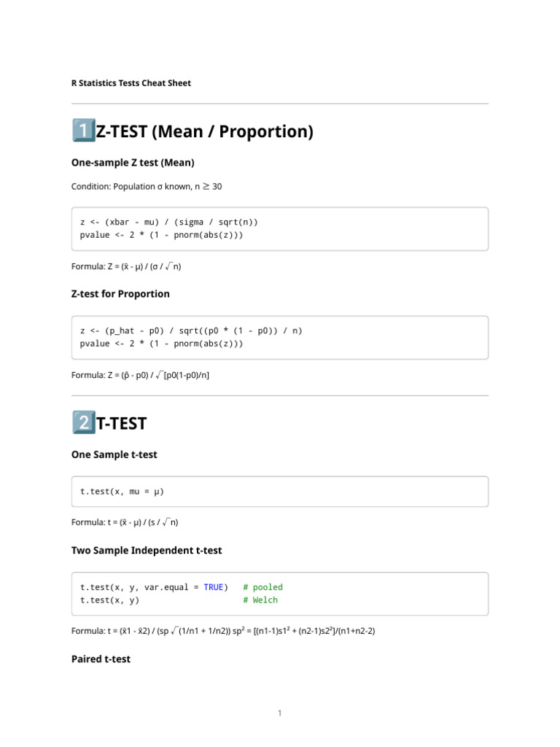Click the page number 1 footer
This screenshot has width=560, height=747.
(279, 713)
